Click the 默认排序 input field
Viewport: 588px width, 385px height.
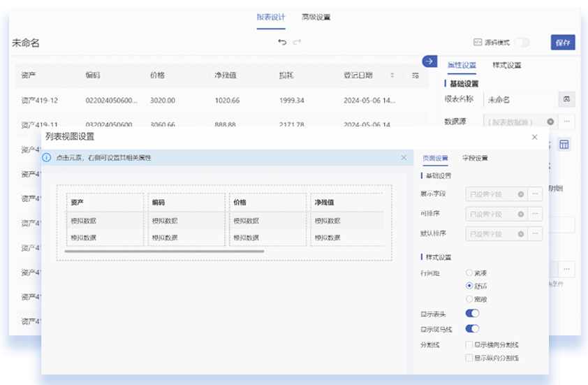pos(497,234)
